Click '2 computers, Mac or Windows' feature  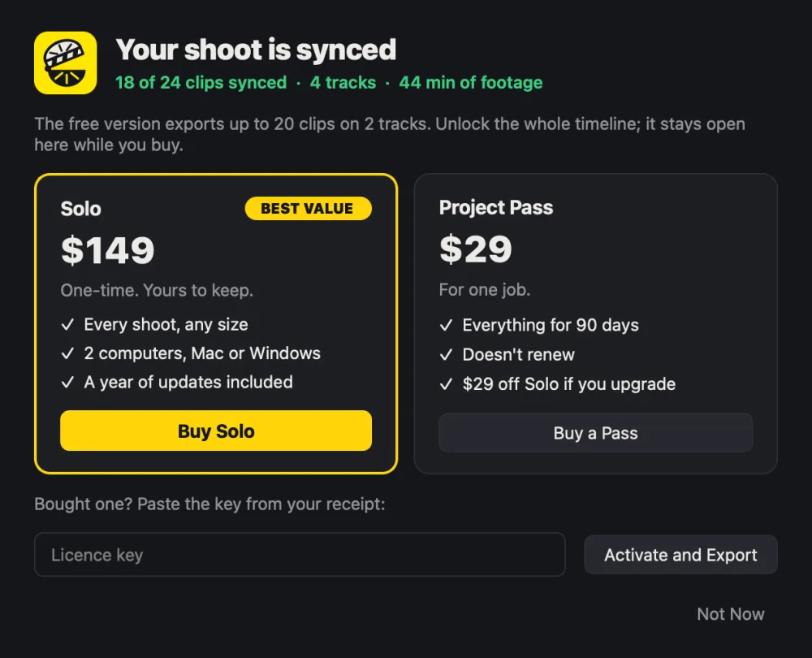(x=202, y=353)
